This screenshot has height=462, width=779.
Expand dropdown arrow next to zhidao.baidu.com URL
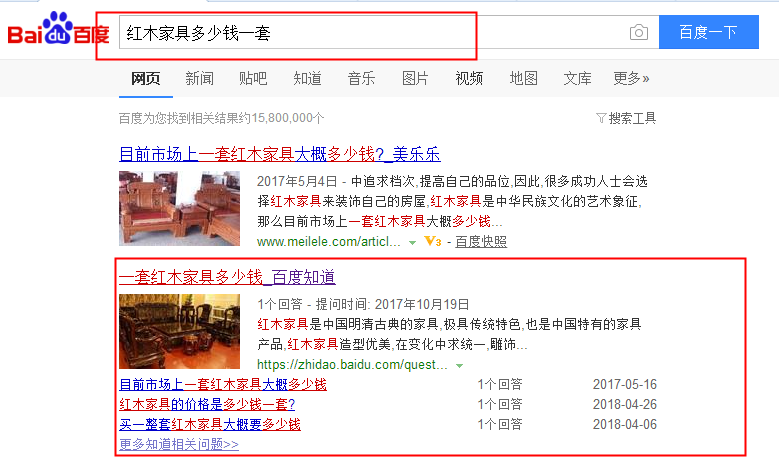(x=460, y=366)
